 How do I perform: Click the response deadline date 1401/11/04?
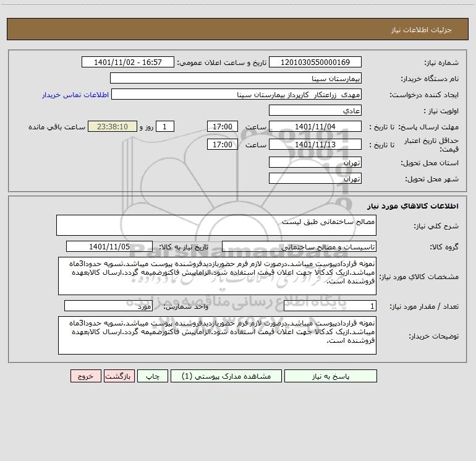click(x=315, y=127)
